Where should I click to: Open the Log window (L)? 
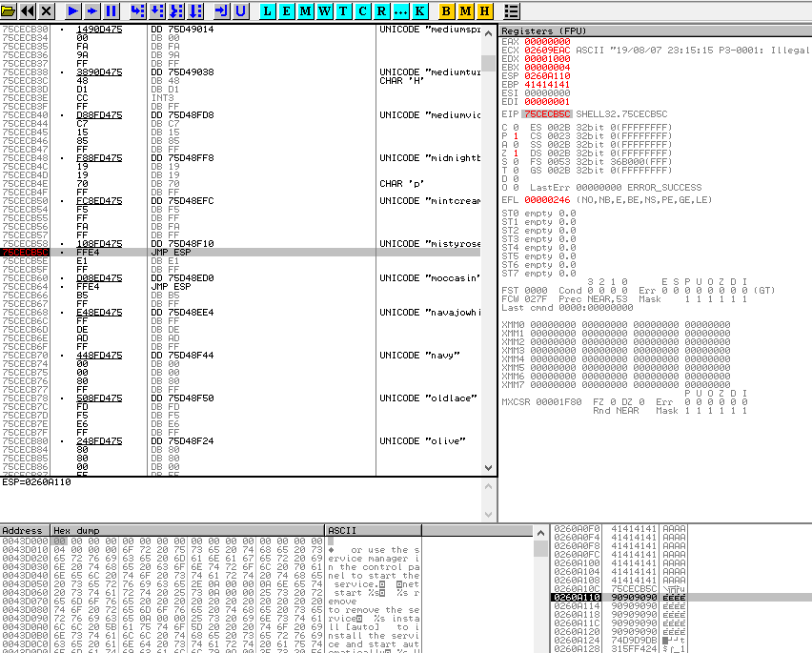(267, 10)
